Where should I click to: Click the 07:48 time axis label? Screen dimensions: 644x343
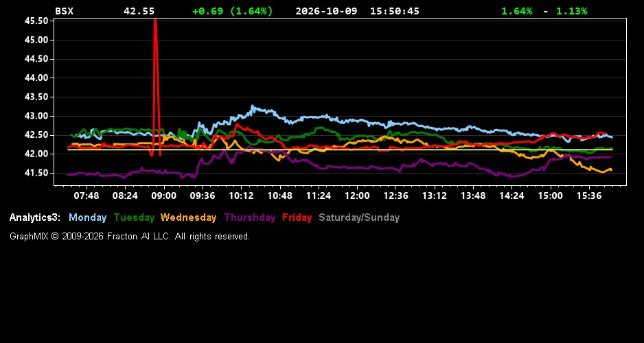(87, 196)
